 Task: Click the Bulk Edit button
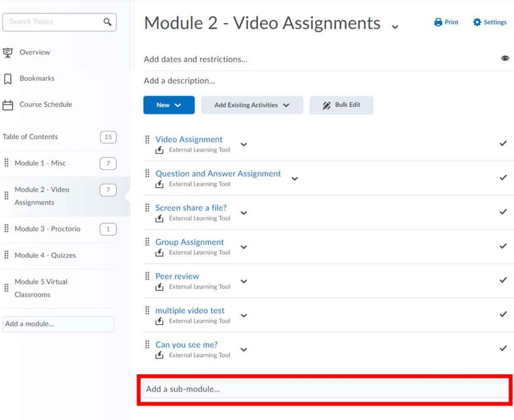point(341,105)
